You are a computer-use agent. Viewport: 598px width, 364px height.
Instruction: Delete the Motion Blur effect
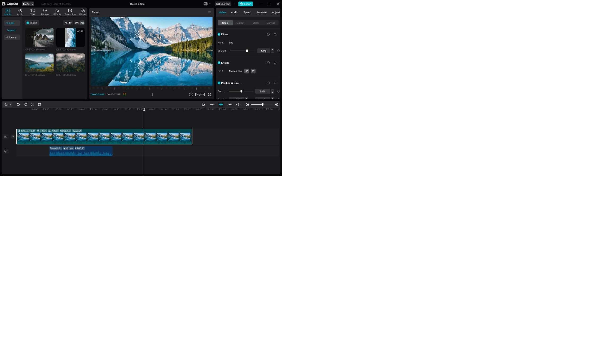[253, 71]
